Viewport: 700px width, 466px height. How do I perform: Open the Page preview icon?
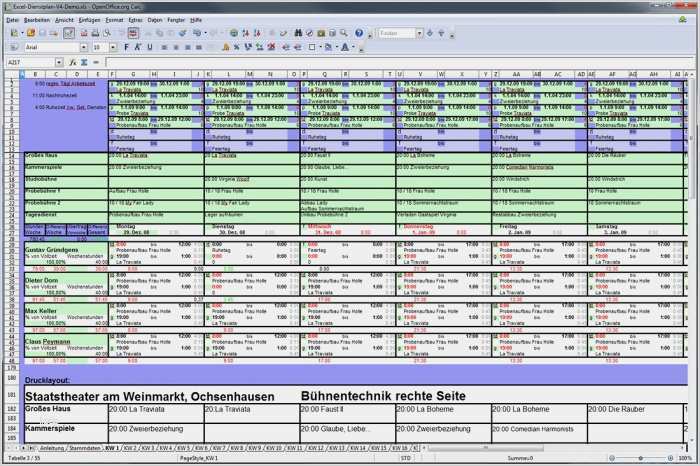(x=107, y=33)
